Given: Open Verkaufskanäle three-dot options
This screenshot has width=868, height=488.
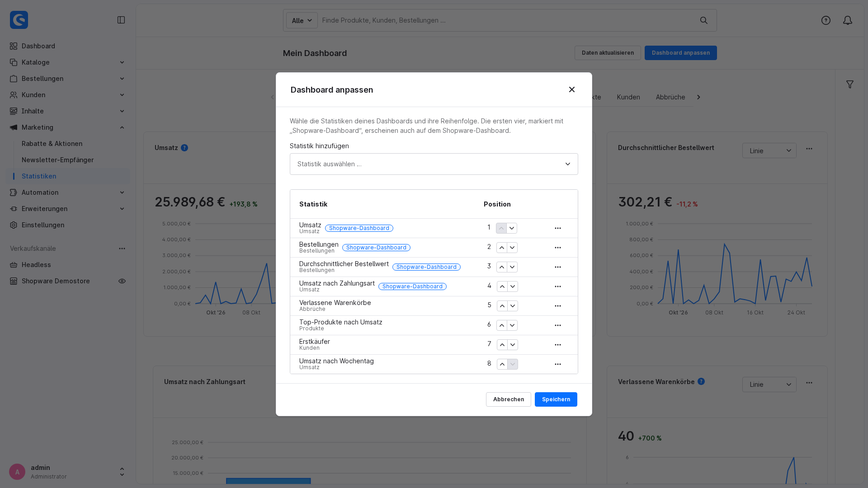Looking at the screenshot, I should tap(122, 249).
